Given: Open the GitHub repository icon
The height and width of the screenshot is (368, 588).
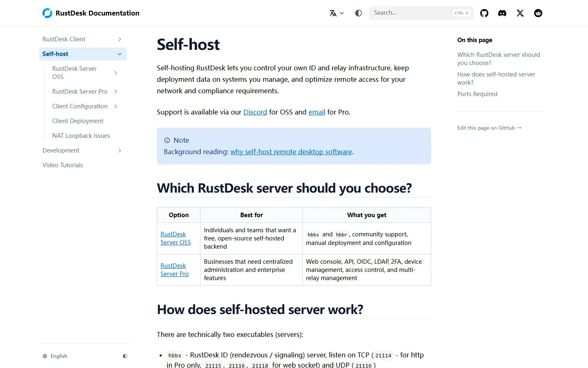Looking at the screenshot, I should point(484,13).
